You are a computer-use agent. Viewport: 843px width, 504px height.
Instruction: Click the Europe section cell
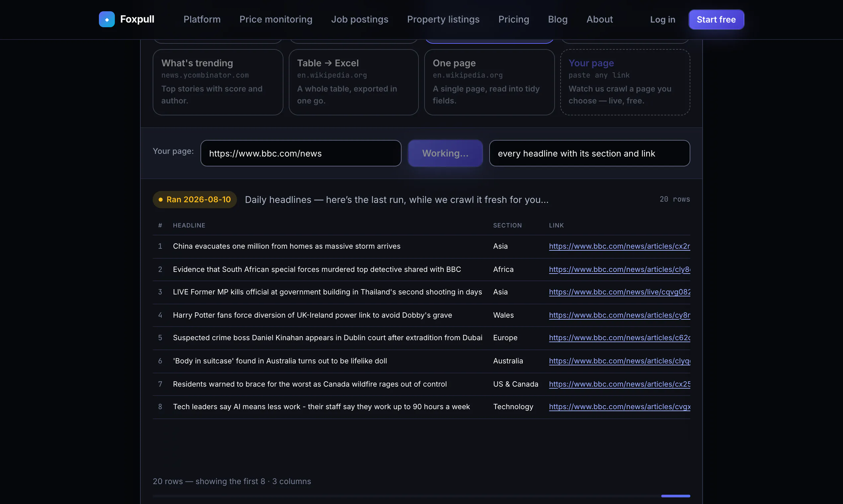pyautogui.click(x=505, y=338)
